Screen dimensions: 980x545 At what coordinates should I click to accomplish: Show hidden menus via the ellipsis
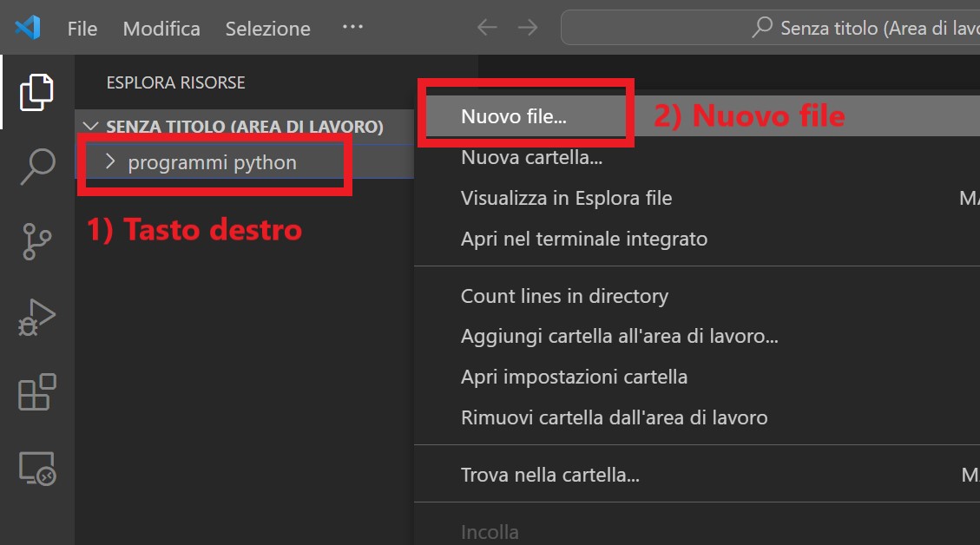tap(352, 28)
